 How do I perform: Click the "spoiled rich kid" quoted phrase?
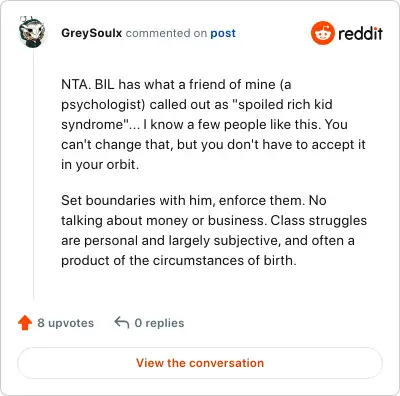[x=284, y=104]
